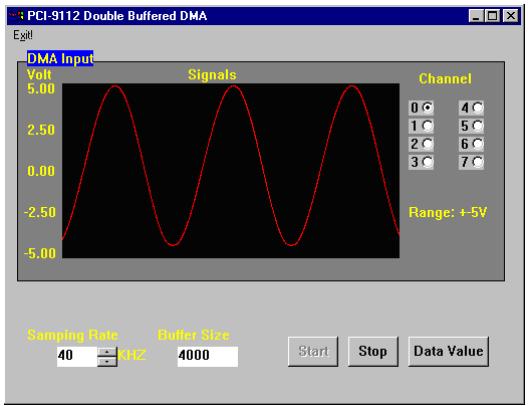Increase sampling rate with up arrow
528x406 pixels.
pos(107,352)
